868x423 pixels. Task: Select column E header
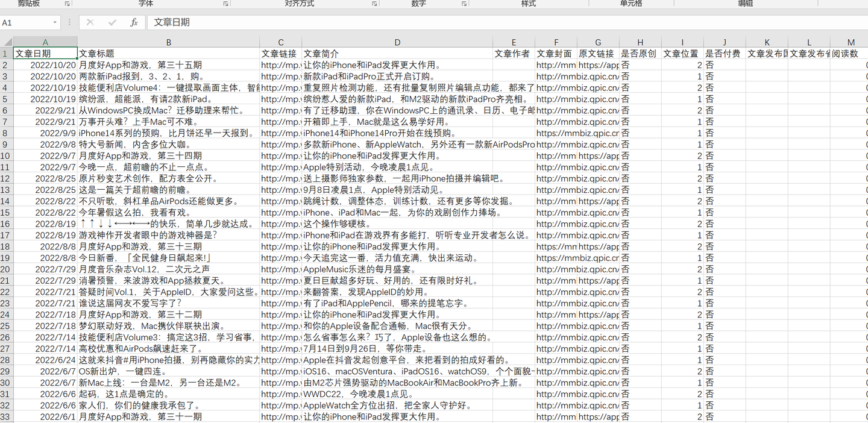514,42
